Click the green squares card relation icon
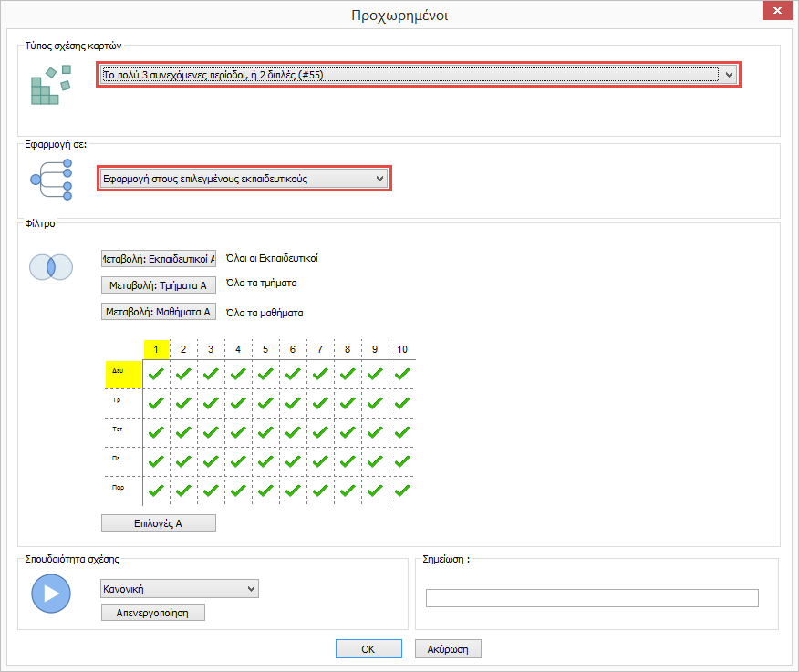 pos(50,84)
